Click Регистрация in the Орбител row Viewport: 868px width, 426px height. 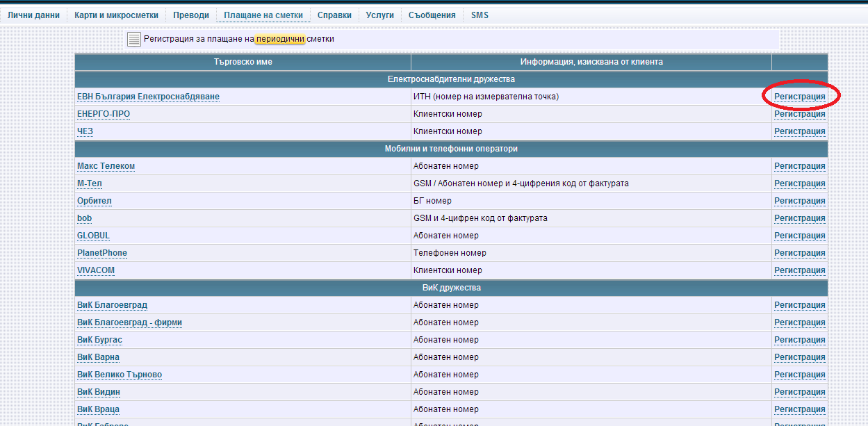point(800,201)
